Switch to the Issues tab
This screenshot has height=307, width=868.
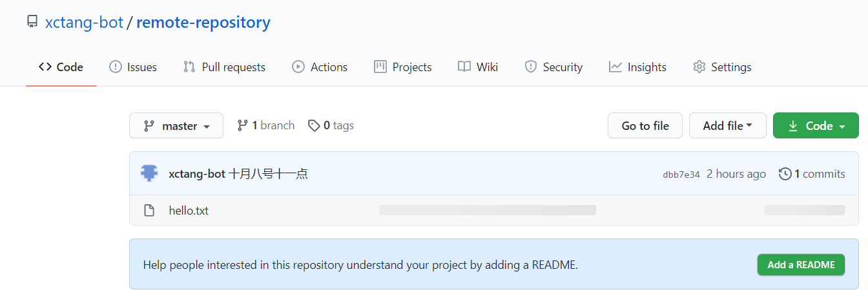pyautogui.click(x=133, y=67)
